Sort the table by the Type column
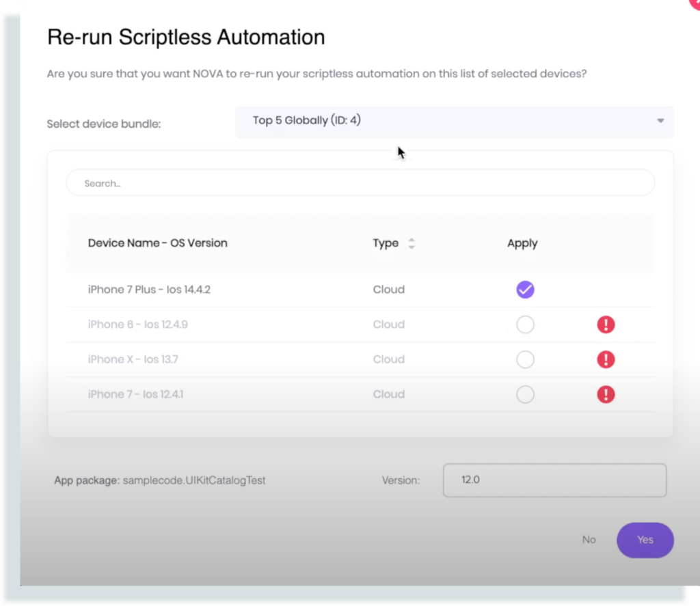The width and height of the screenshot is (700, 606). click(x=386, y=243)
